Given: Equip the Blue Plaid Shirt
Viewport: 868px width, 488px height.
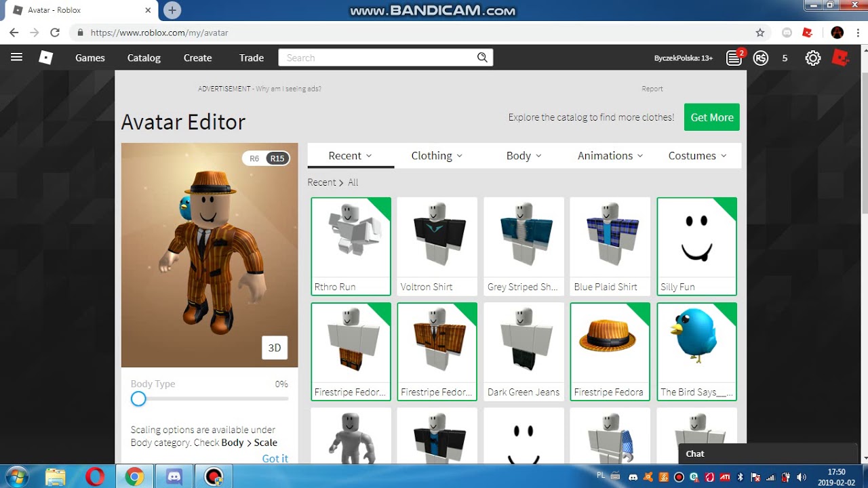Looking at the screenshot, I should (610, 246).
